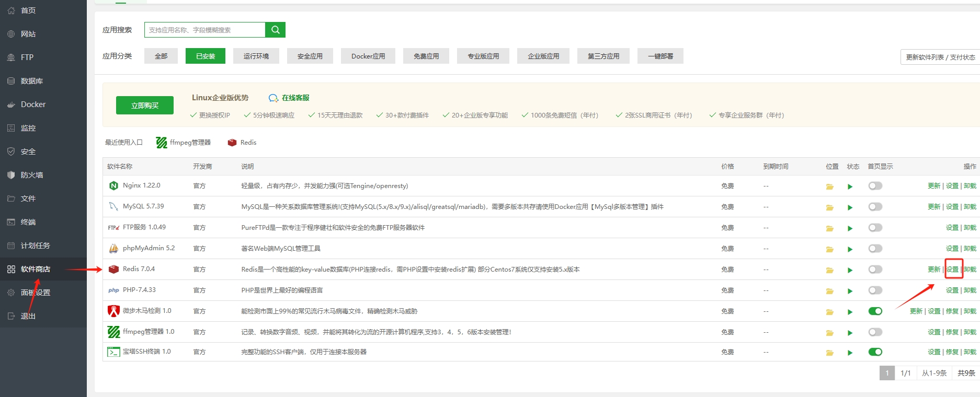980x397 pixels.
Task: Click the phpMyAdmin status play icon
Action: coord(850,249)
